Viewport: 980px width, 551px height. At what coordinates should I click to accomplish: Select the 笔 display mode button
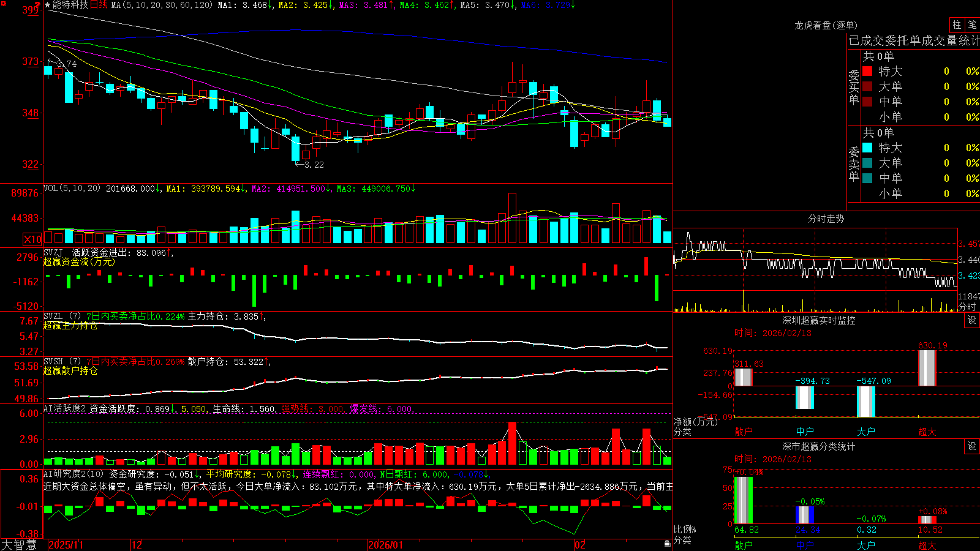tap(972, 24)
